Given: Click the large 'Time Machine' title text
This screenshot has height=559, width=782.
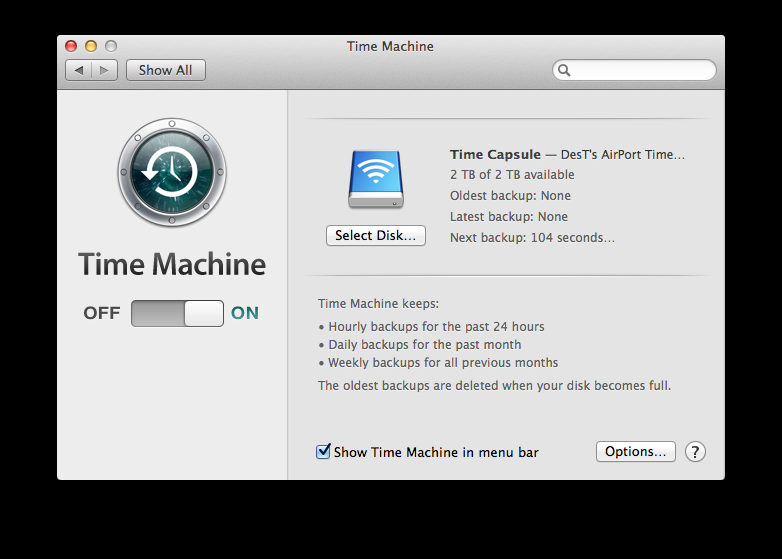Looking at the screenshot, I should (172, 264).
